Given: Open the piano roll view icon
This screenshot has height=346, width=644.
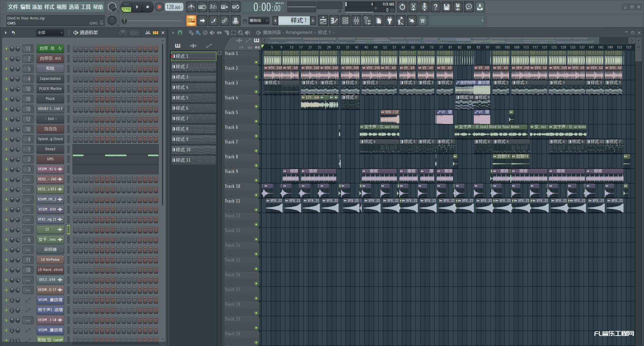Looking at the screenshot, I should pos(334,21).
